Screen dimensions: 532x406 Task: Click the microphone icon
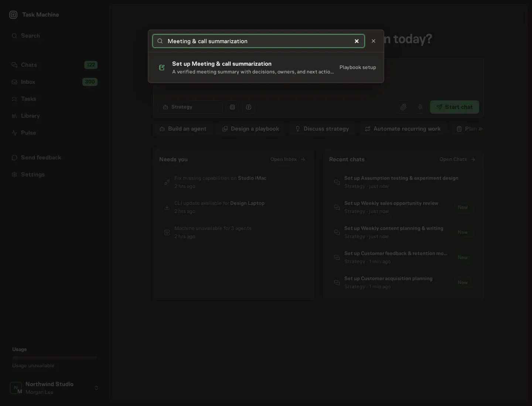point(420,107)
